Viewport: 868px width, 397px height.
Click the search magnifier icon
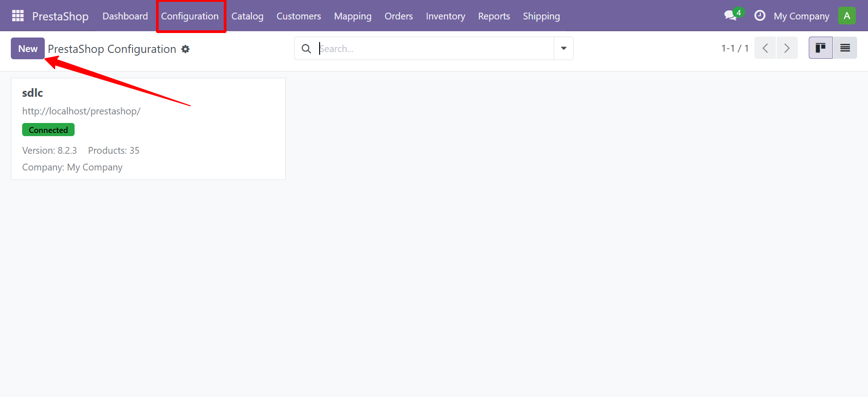pos(306,48)
